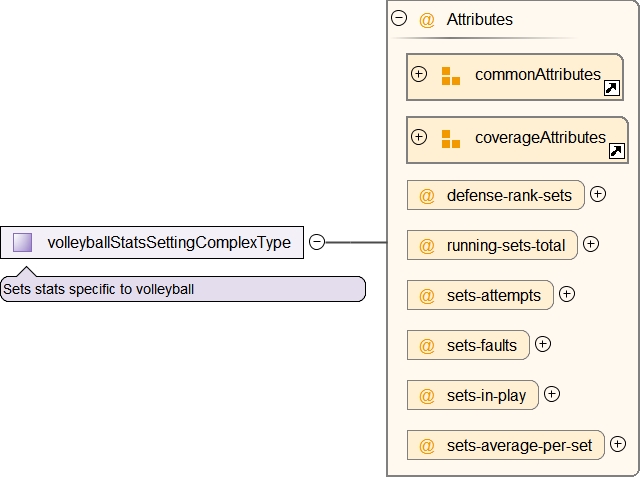Click the 'Sets stats specific to volleyball' annotation
Image resolution: width=641 pixels, height=478 pixels.
pos(182,290)
